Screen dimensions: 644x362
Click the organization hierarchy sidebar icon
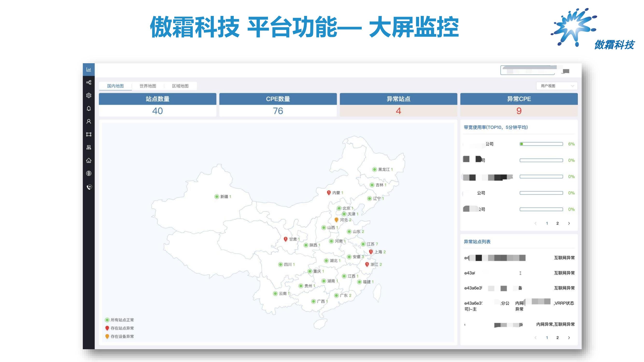click(89, 147)
